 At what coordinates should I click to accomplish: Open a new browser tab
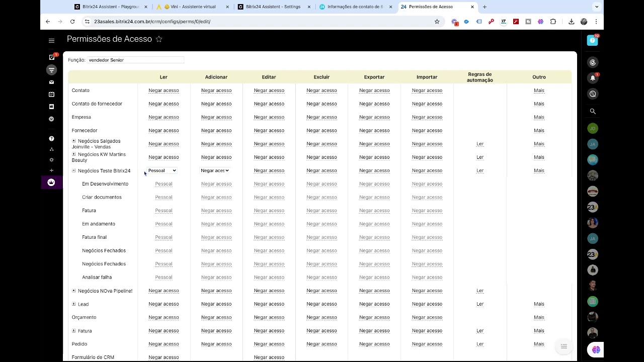coord(485,7)
